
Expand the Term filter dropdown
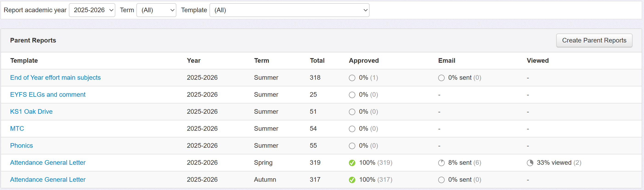[x=156, y=10]
